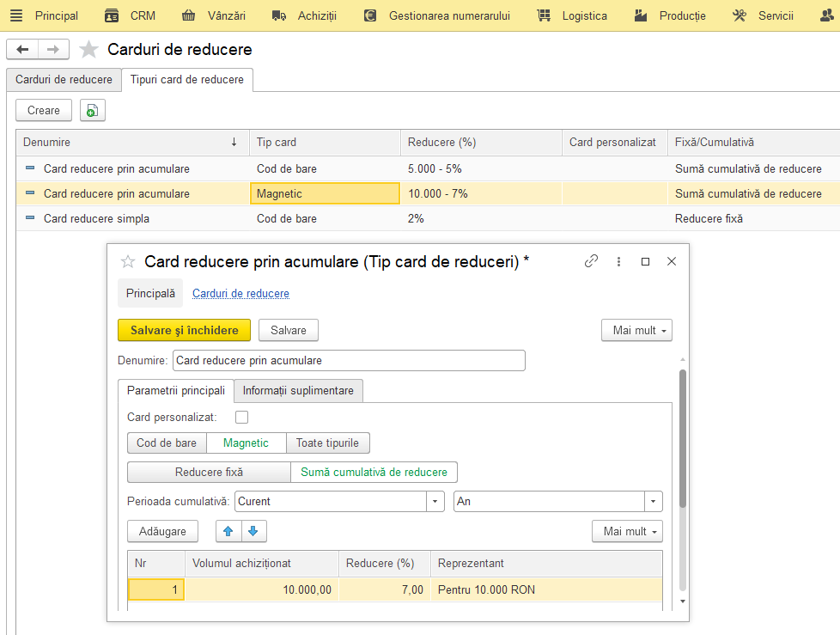
Task: Open the three-dot options menu in dialog
Action: [x=618, y=261]
